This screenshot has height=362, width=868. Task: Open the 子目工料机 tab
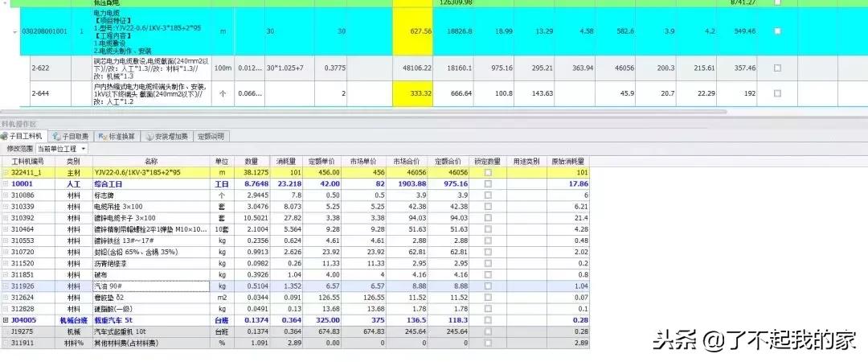tap(24, 137)
